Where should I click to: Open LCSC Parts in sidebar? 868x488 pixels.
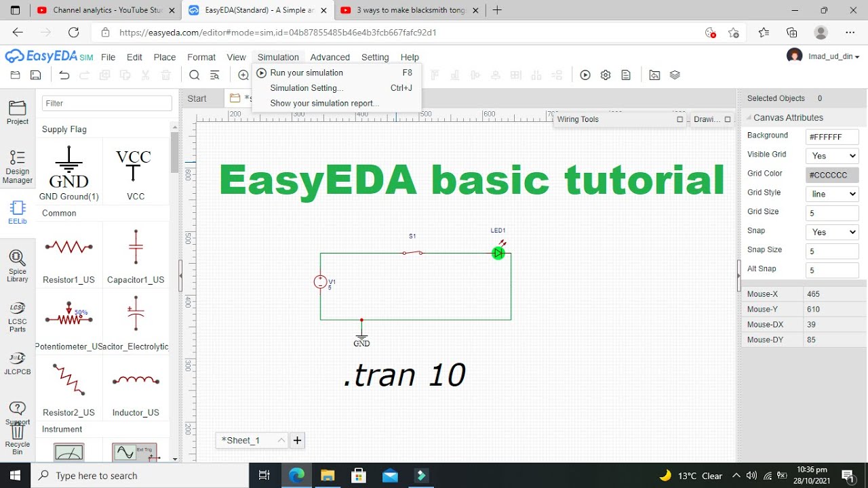click(x=18, y=317)
